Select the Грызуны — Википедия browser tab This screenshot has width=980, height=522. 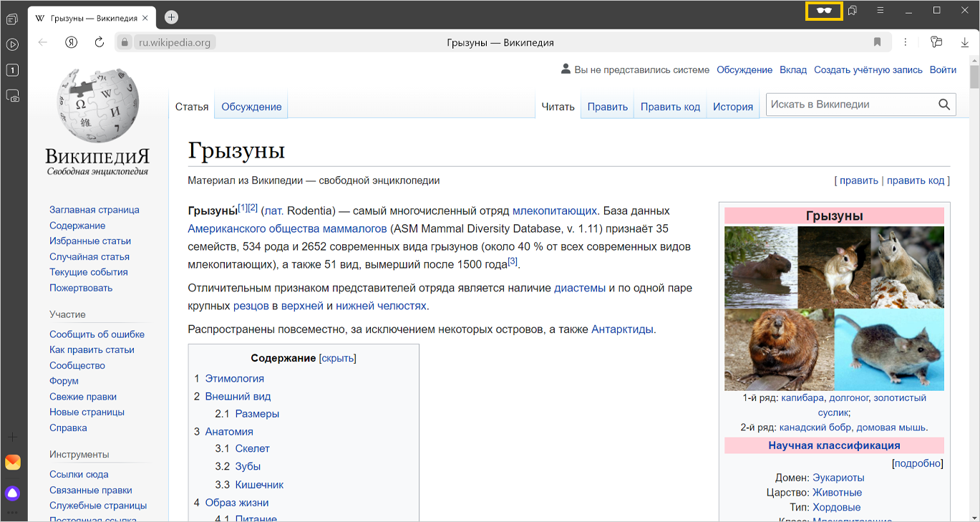[92, 18]
